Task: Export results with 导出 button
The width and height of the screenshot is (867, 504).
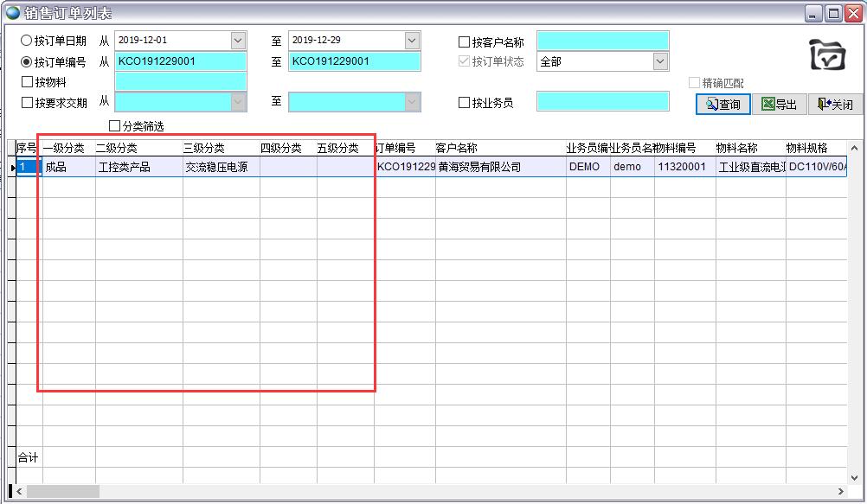Action: 779,105
